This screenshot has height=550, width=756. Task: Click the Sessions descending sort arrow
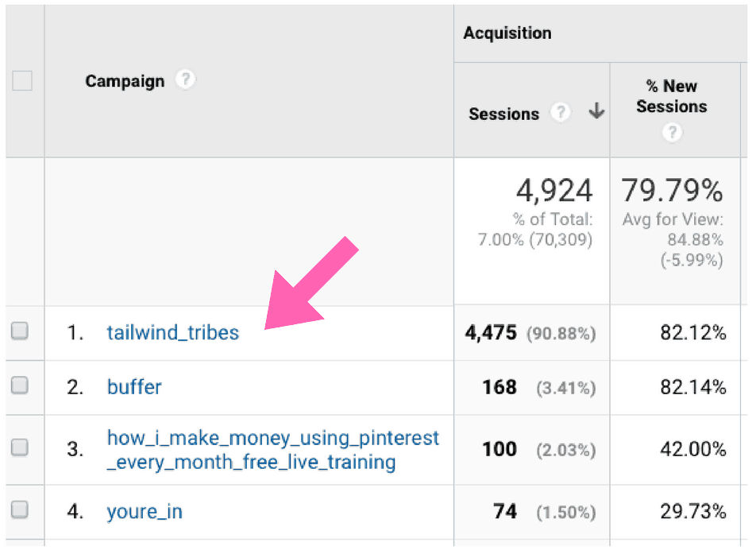pos(596,110)
